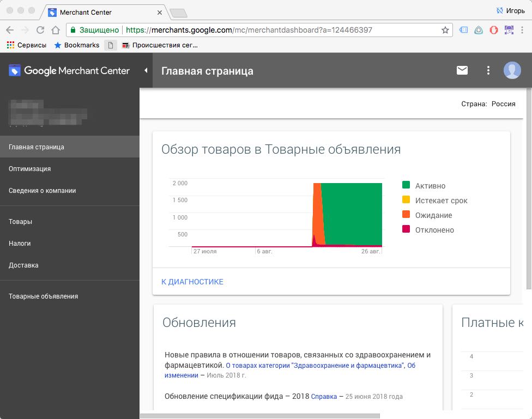The height and width of the screenshot is (419, 532).
Task: Open Товарные объявления in sidebar
Action: (x=44, y=296)
